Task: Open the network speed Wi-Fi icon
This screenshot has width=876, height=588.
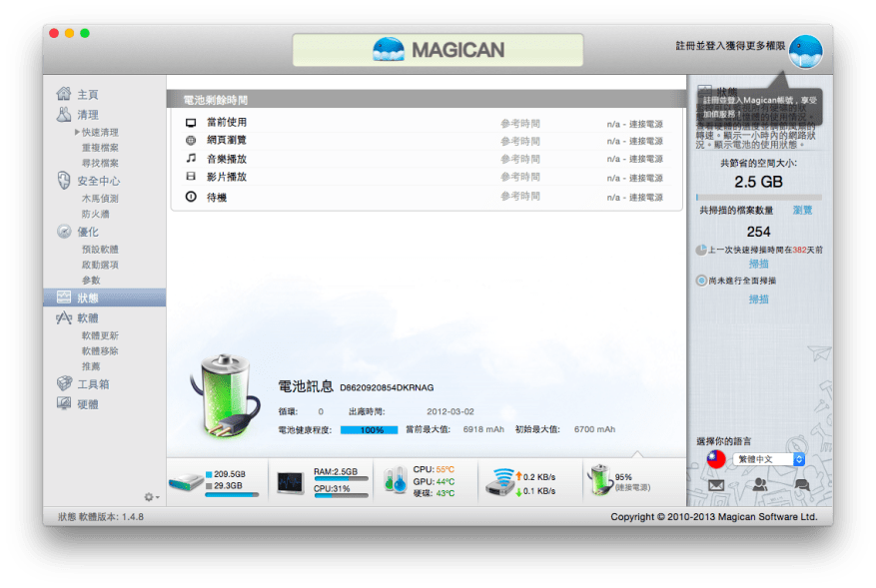Action: tap(499, 482)
